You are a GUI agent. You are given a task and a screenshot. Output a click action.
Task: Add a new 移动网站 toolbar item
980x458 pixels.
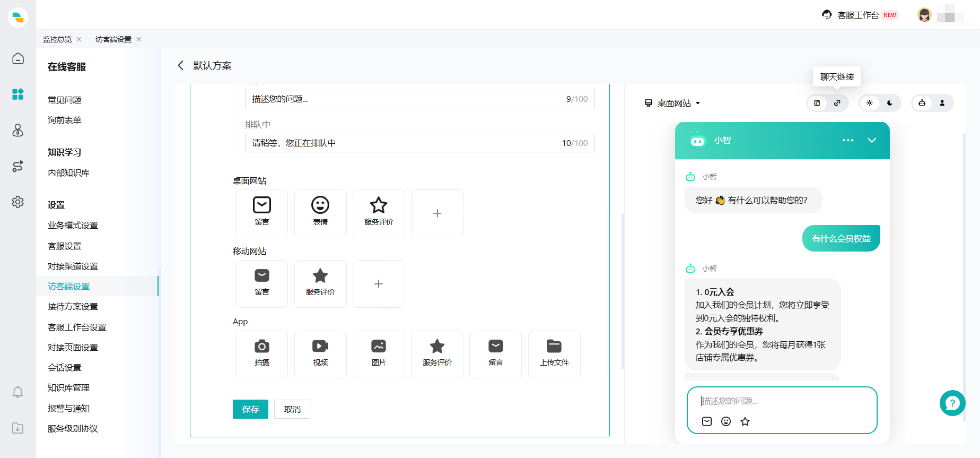[x=378, y=284]
